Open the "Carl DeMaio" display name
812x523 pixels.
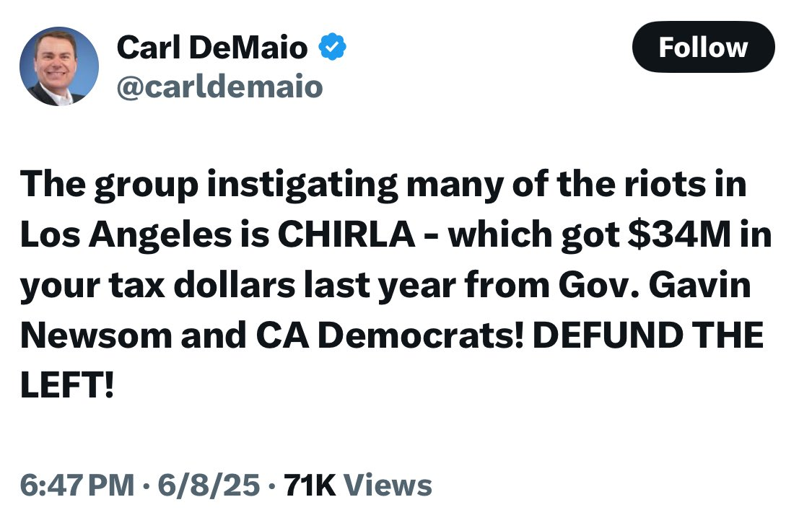pos(211,48)
